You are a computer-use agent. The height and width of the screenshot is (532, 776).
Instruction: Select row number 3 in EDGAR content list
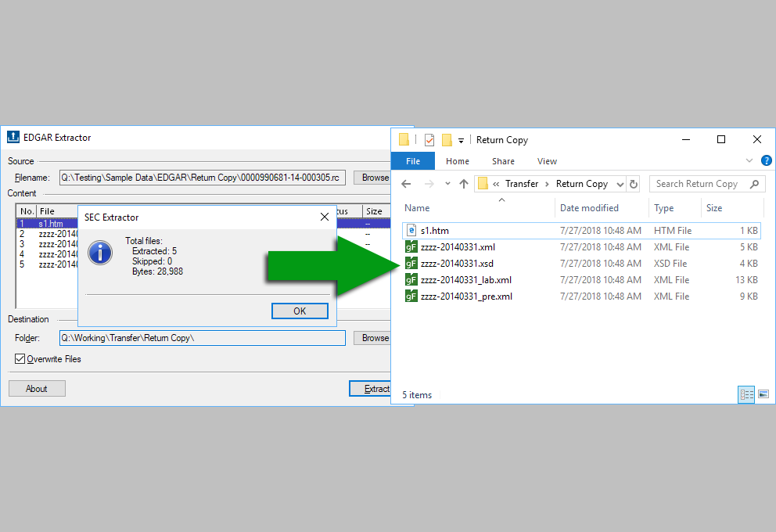click(x=48, y=244)
